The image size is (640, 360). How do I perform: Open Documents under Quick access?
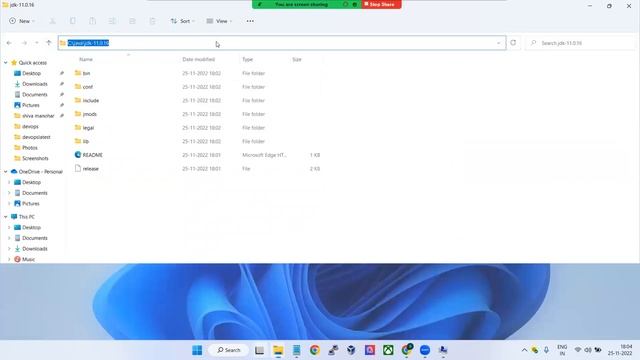tap(35, 95)
